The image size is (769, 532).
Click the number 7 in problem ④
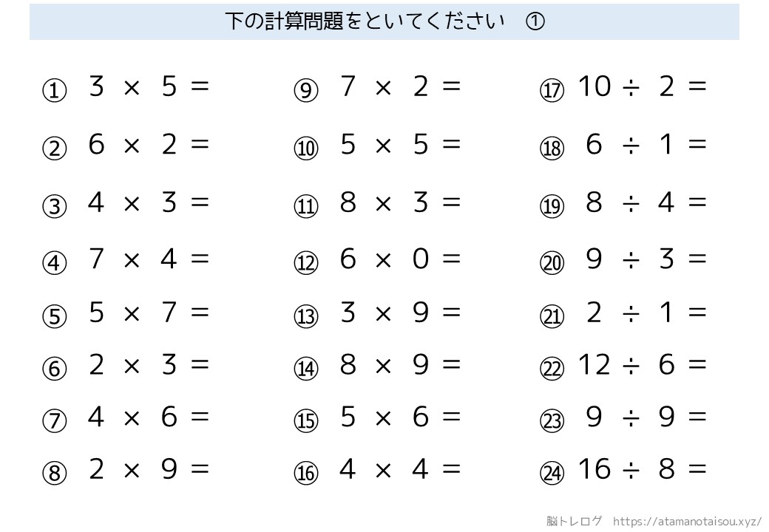96,259
